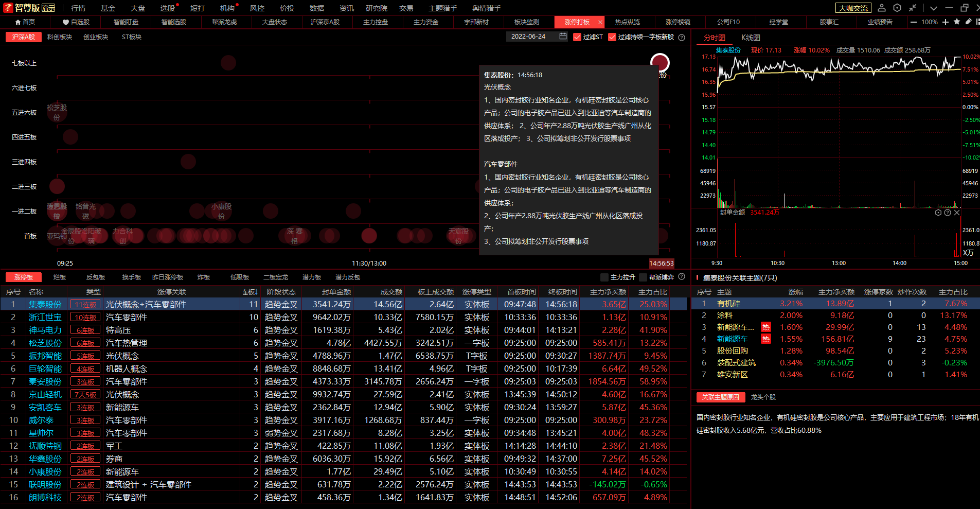This screenshot has width=980, height=509.
Task: Close the 封单金额 subchart with X icon
Action: (x=957, y=213)
